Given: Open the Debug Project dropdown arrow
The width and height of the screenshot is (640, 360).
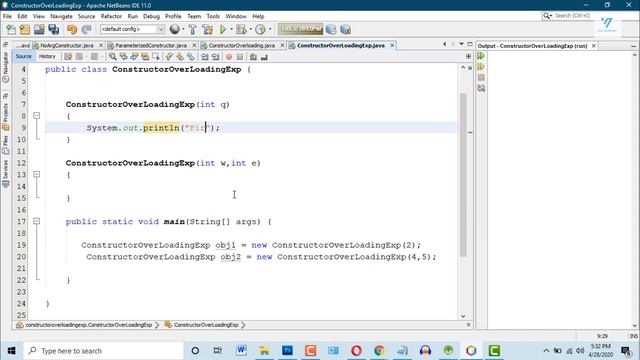Looking at the screenshot, I should tap(250, 29).
